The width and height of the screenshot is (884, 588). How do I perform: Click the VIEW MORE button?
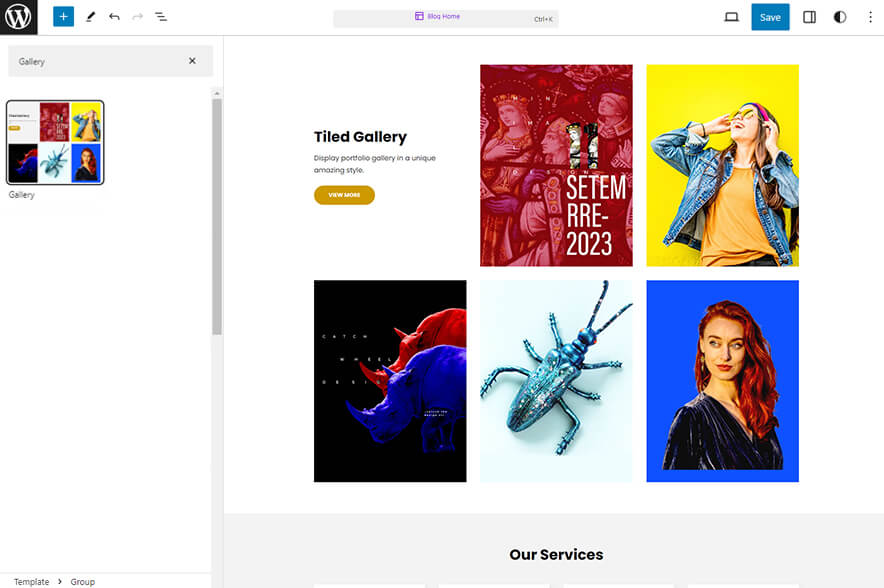coord(344,195)
